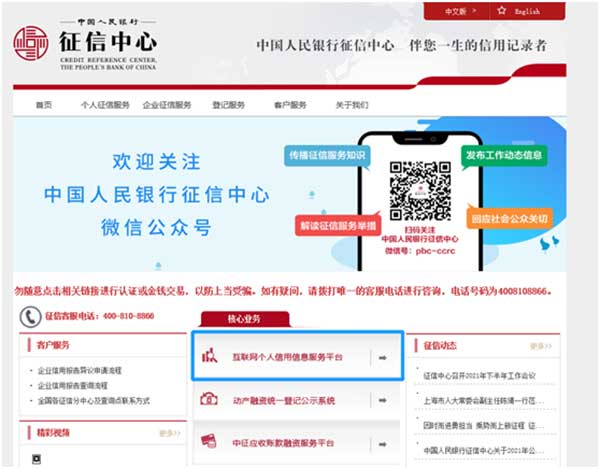Viewport: 600px width, 469px height.
Task: Click 传播征信服务知识 bubble in banner
Action: point(327,155)
